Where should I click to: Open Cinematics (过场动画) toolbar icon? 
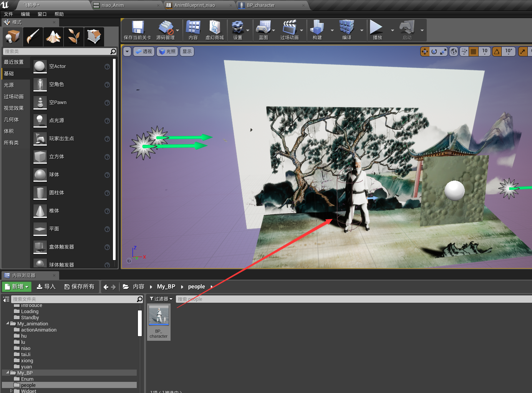point(290,30)
